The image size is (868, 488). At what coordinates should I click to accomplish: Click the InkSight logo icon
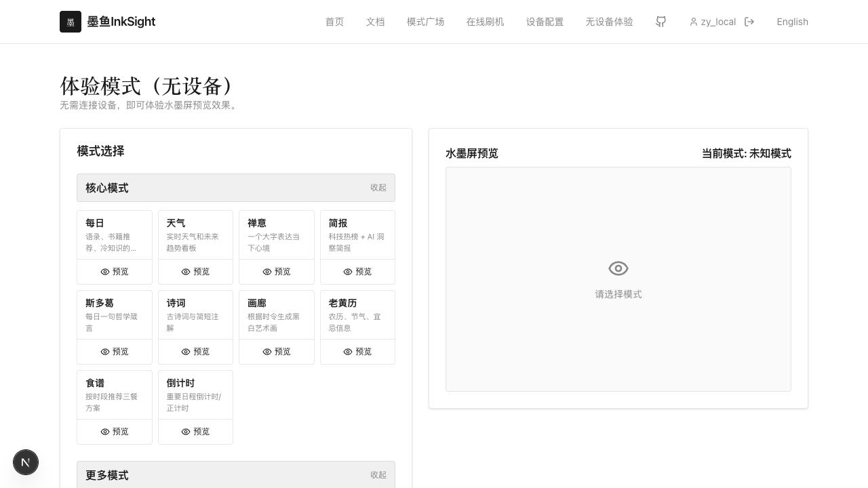point(71,22)
